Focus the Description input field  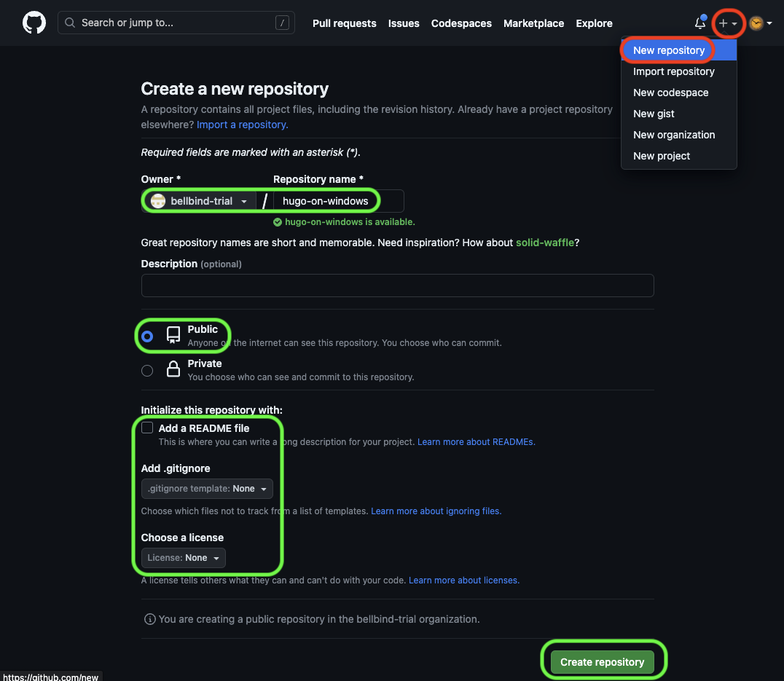point(398,286)
